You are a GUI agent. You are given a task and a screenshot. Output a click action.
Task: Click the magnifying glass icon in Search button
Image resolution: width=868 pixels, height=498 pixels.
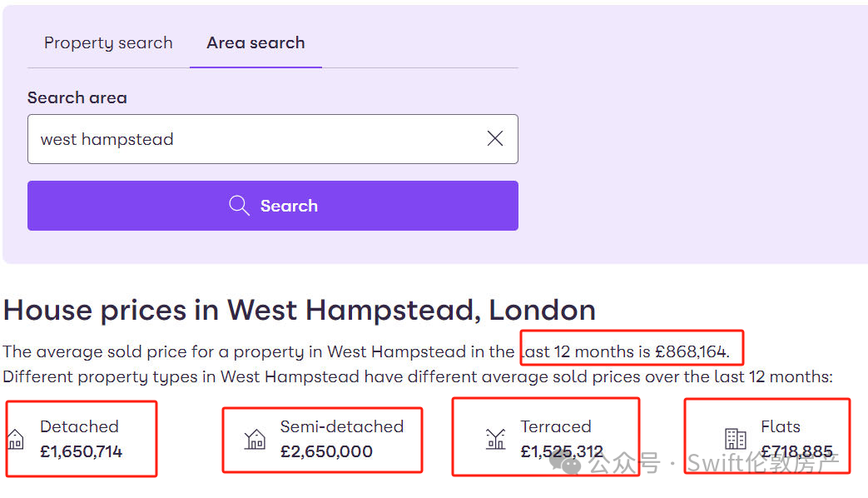click(x=239, y=206)
